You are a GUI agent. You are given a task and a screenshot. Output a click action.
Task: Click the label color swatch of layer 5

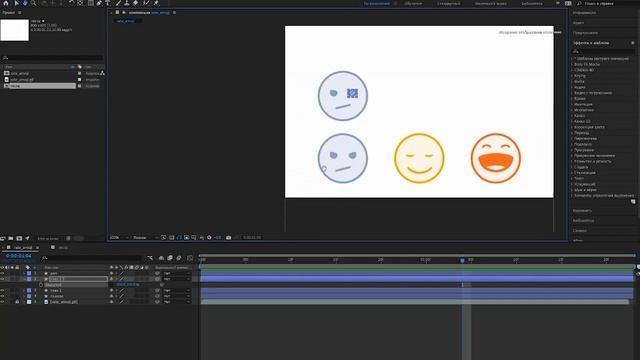point(29,302)
